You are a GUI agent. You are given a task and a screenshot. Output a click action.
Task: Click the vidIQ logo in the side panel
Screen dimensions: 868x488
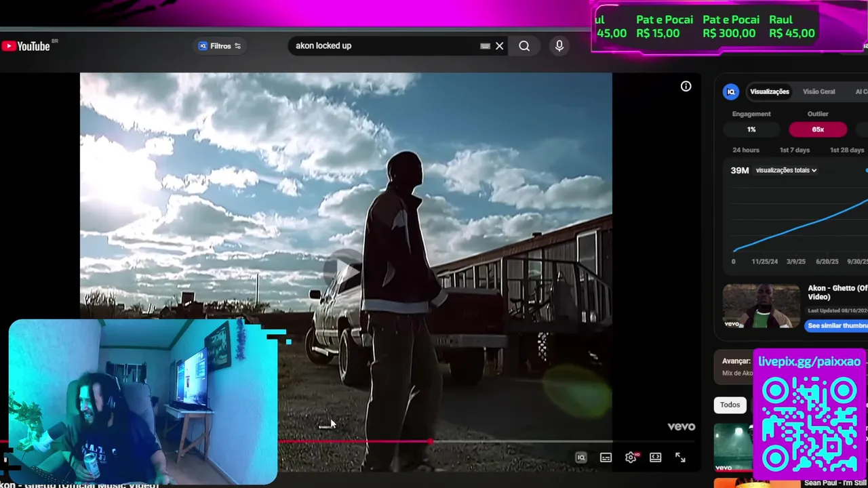pyautogui.click(x=731, y=91)
